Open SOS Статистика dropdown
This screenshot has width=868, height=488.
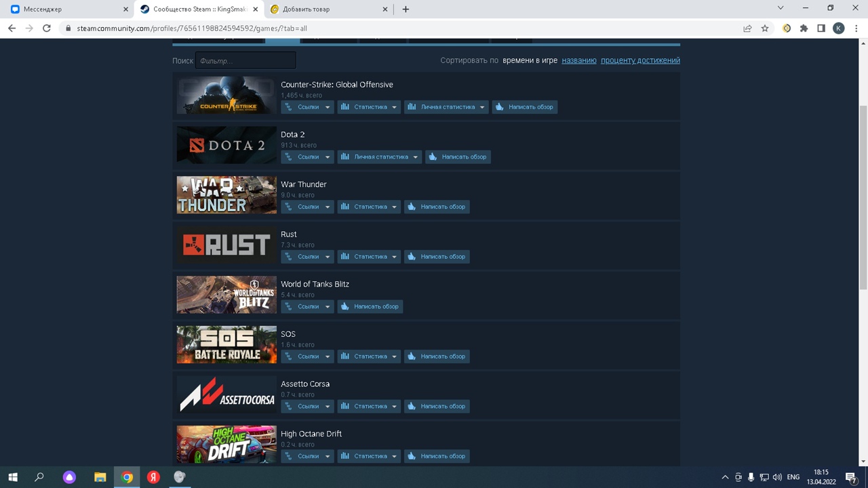tap(369, 356)
